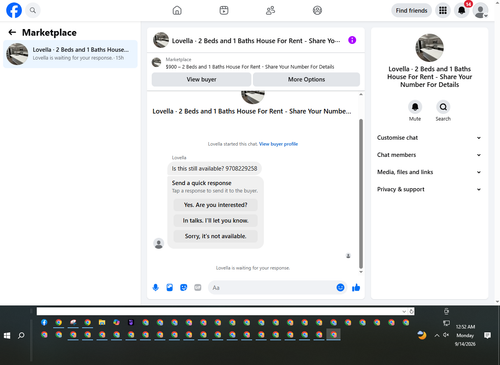Show hidden system tray icons chevron

(437, 336)
